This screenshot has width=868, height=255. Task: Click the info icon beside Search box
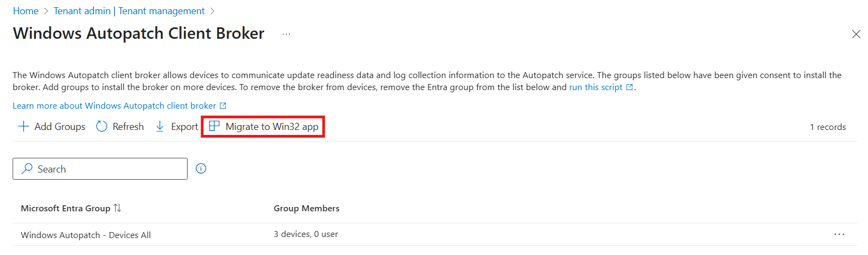[x=201, y=169]
